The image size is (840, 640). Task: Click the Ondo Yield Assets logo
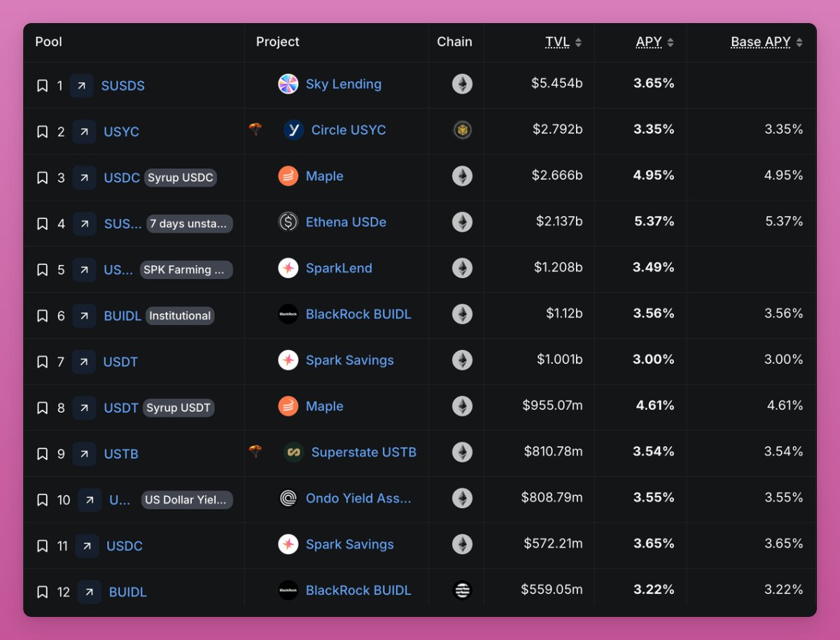(288, 498)
